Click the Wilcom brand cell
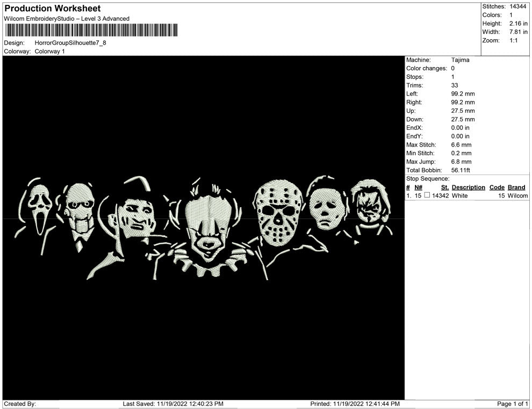Screen dimensions: 532x409 [517, 195]
